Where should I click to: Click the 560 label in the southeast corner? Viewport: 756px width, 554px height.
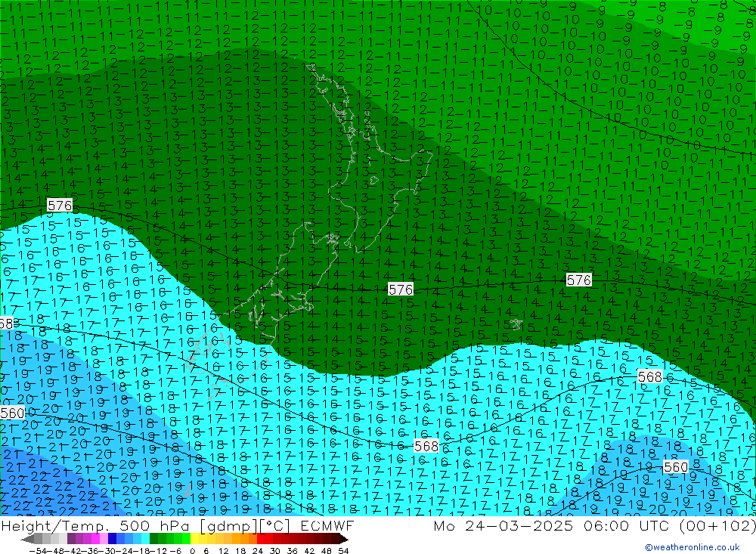point(675,467)
